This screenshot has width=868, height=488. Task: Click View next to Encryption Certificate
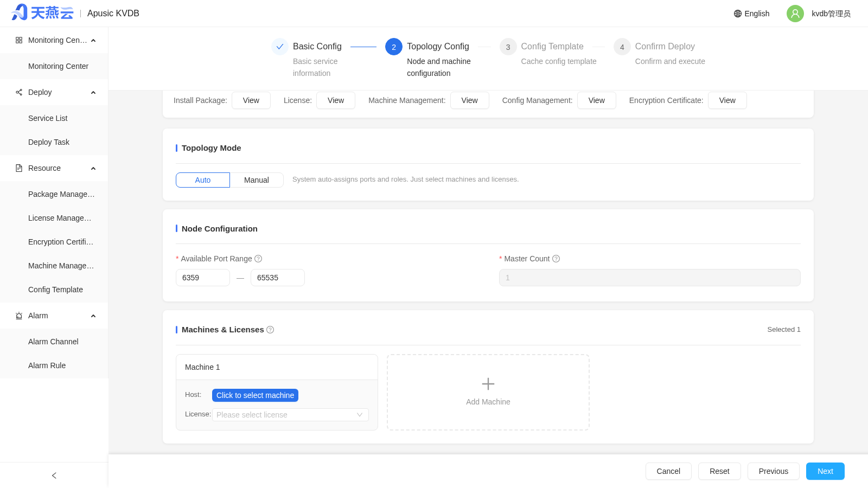727,100
